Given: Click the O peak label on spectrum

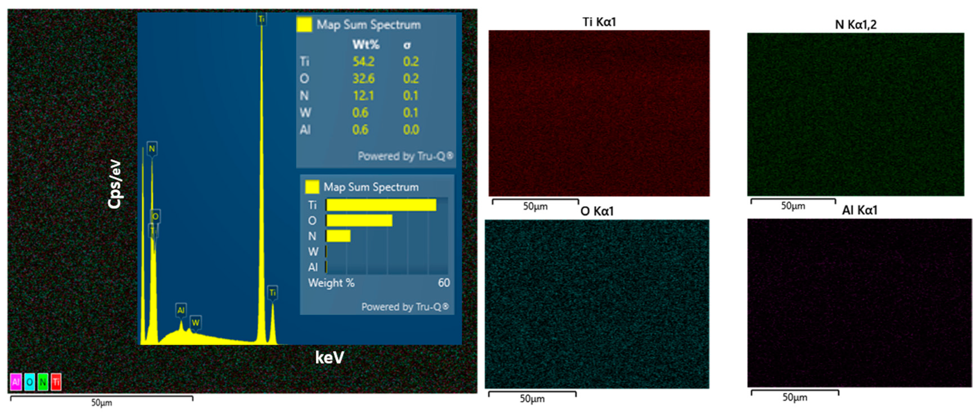Looking at the screenshot, I should pyautogui.click(x=155, y=216).
